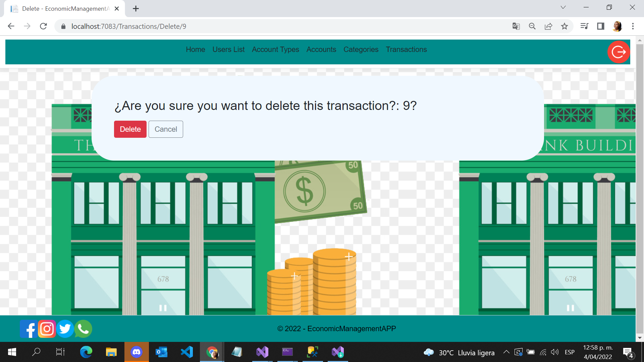The width and height of the screenshot is (644, 362).
Task: Open Outlook from the taskbar
Action: tap(162, 352)
